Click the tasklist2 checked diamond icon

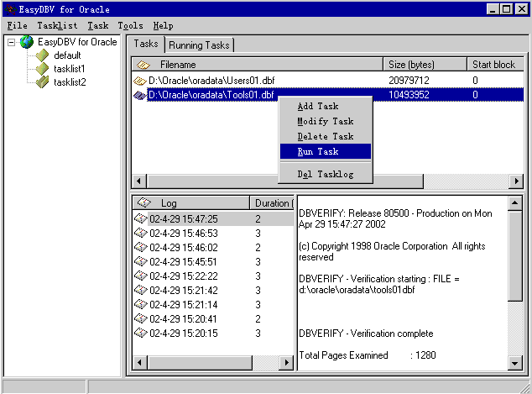click(x=43, y=82)
